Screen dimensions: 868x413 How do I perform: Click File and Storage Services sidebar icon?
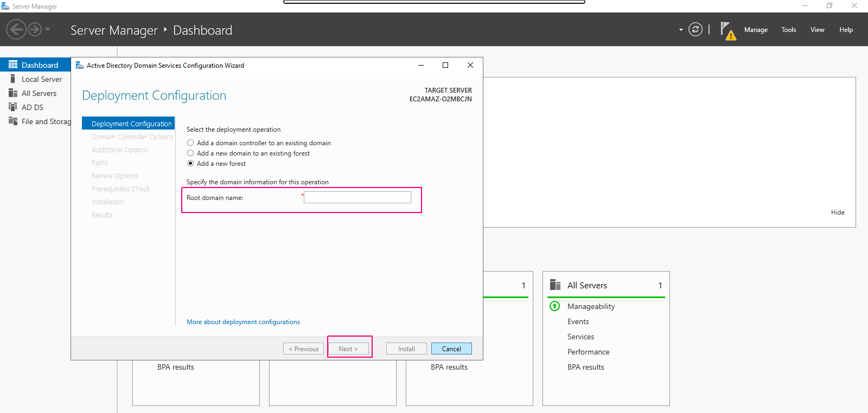coord(13,121)
